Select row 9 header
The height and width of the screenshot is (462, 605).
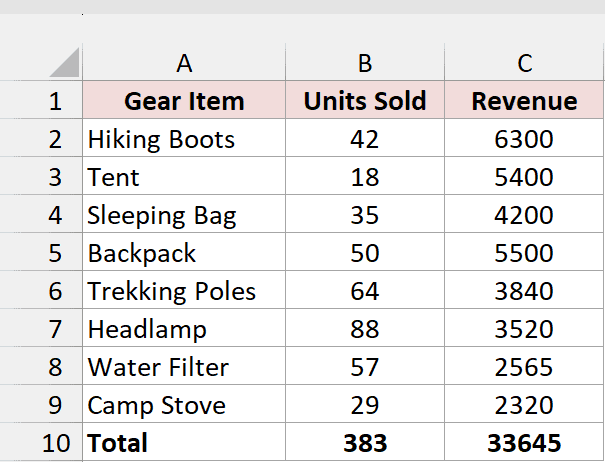(x=41, y=404)
